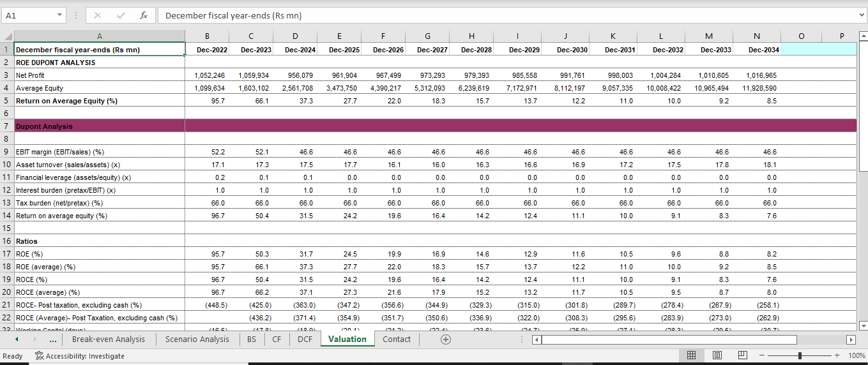Click horizontal scrollbar right arrow

850,339
